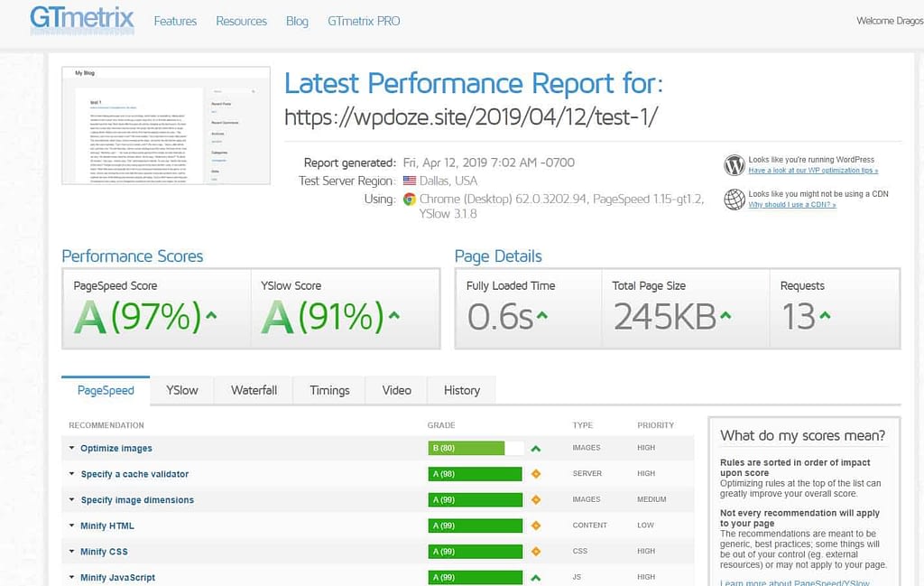
Task: Click orange diamond in Specify image dimensions row
Action: point(536,500)
